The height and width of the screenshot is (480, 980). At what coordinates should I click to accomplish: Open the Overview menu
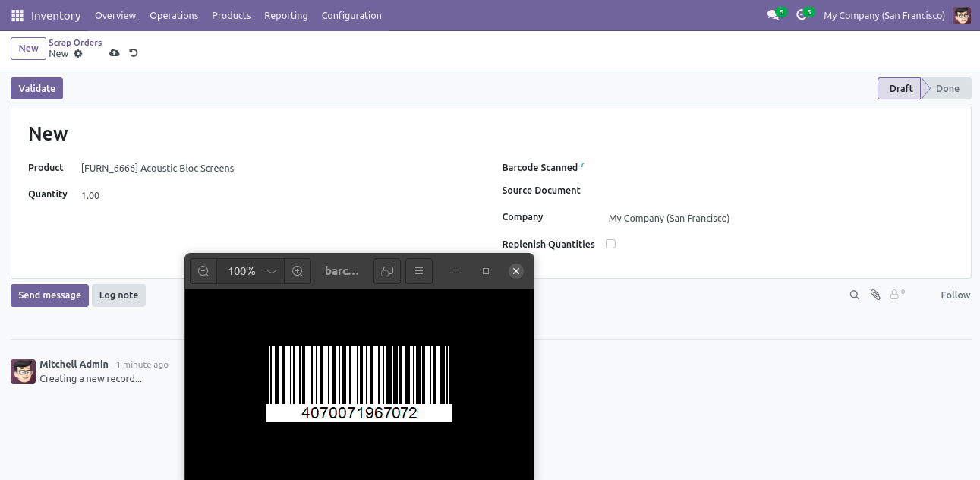click(115, 15)
